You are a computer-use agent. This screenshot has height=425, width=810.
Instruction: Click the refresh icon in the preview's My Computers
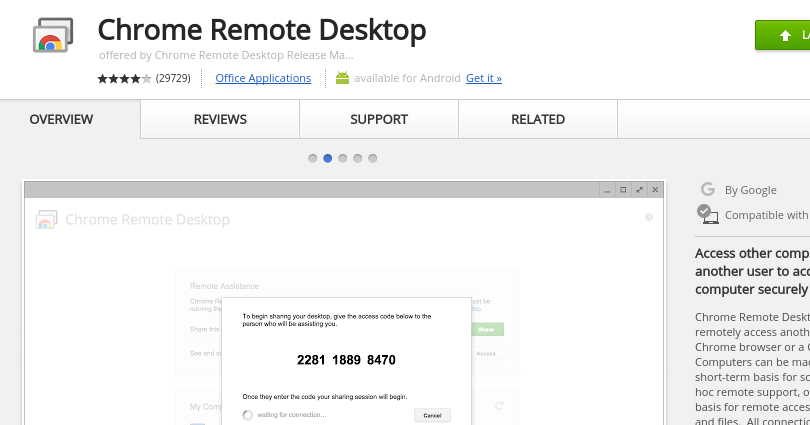(x=499, y=406)
